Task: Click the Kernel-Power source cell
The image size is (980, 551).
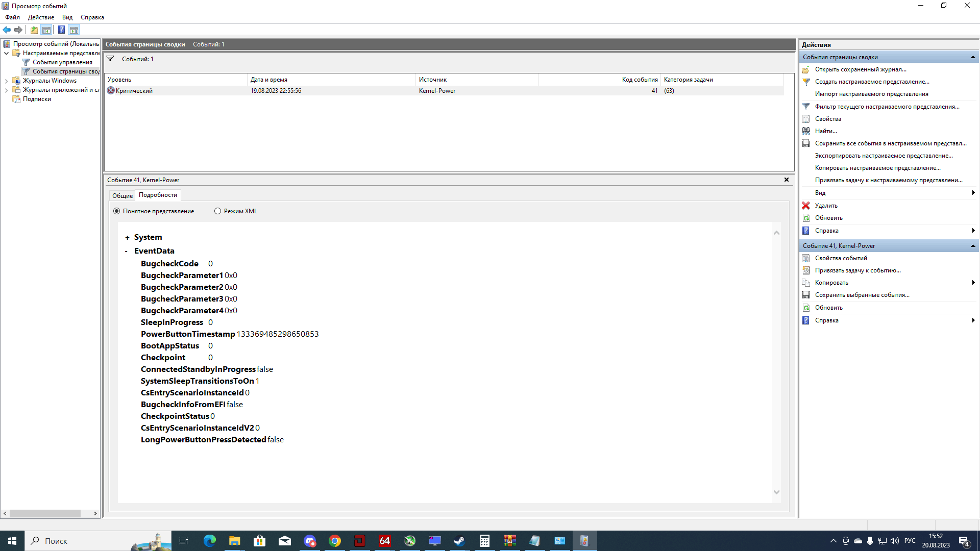Action: 437,91
